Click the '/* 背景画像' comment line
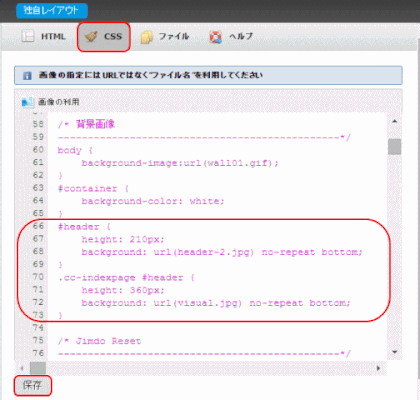The width and height of the screenshot is (420, 400). [86, 124]
